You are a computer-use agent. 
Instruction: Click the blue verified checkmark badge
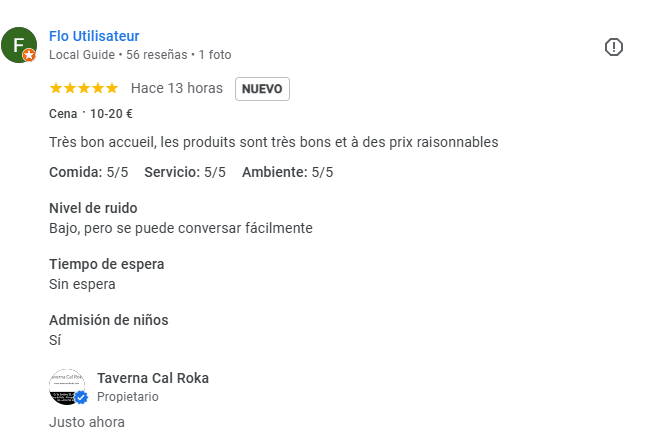tap(81, 397)
